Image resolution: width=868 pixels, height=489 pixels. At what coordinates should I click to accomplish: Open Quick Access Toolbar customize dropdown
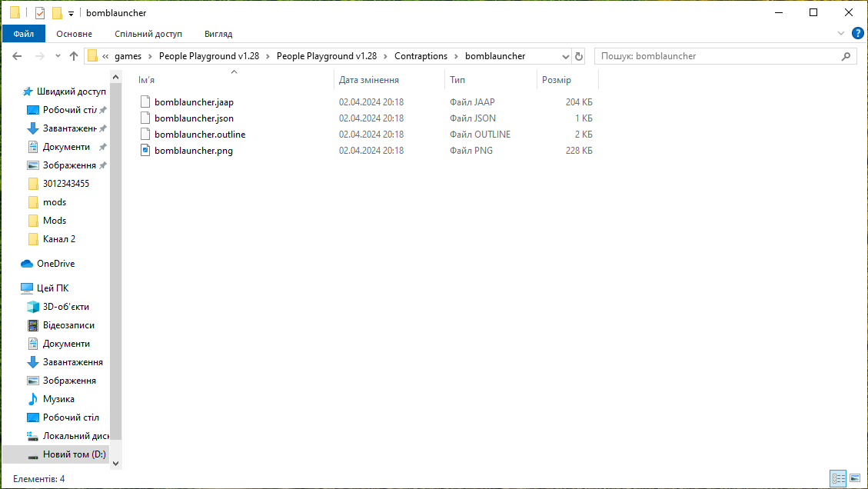(x=71, y=13)
